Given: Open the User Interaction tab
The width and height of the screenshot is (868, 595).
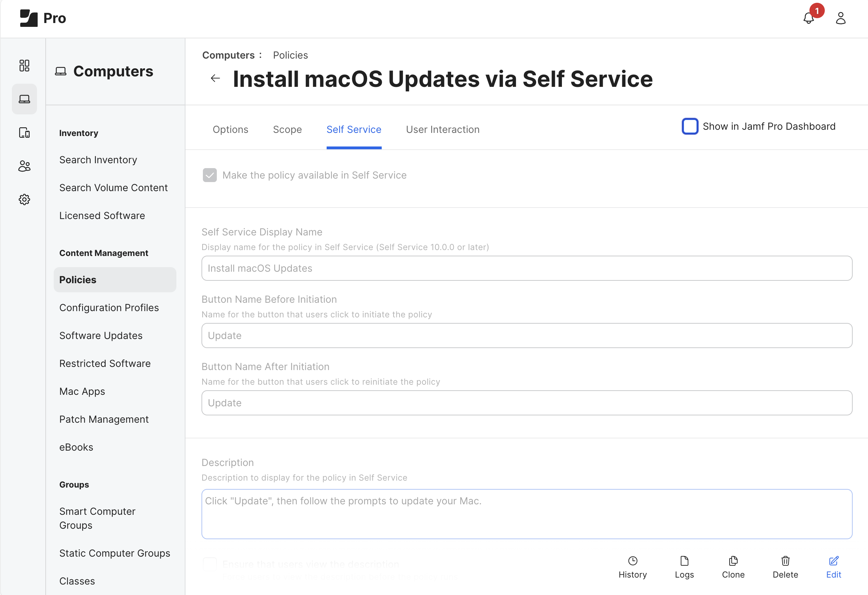Looking at the screenshot, I should pos(442,129).
